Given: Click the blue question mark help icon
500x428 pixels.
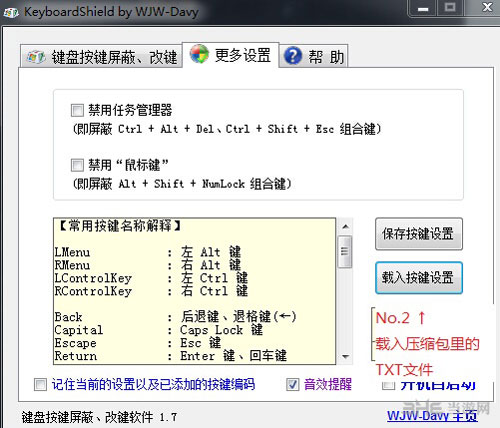Looking at the screenshot, I should (293, 56).
